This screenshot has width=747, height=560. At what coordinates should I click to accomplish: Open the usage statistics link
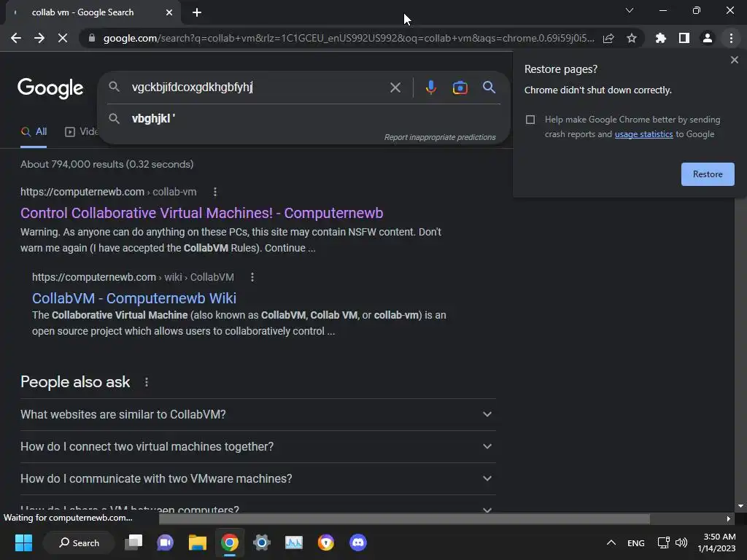point(643,134)
